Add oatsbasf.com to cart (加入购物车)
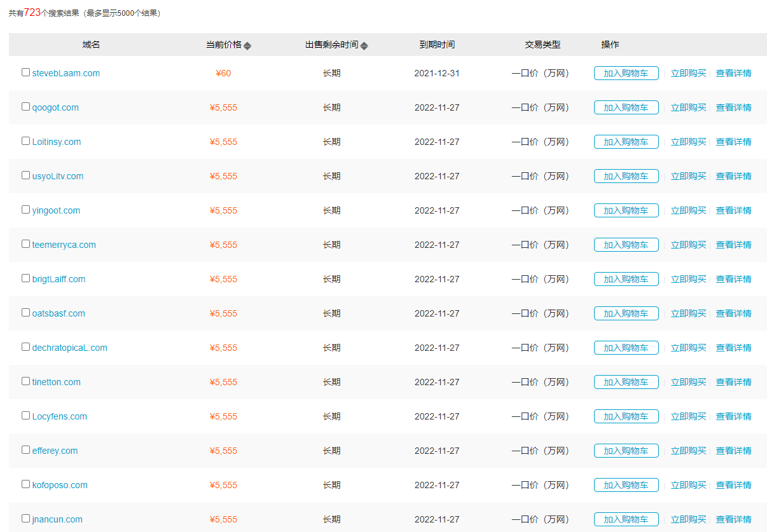Viewport: 767px width, 532px height. click(x=626, y=313)
